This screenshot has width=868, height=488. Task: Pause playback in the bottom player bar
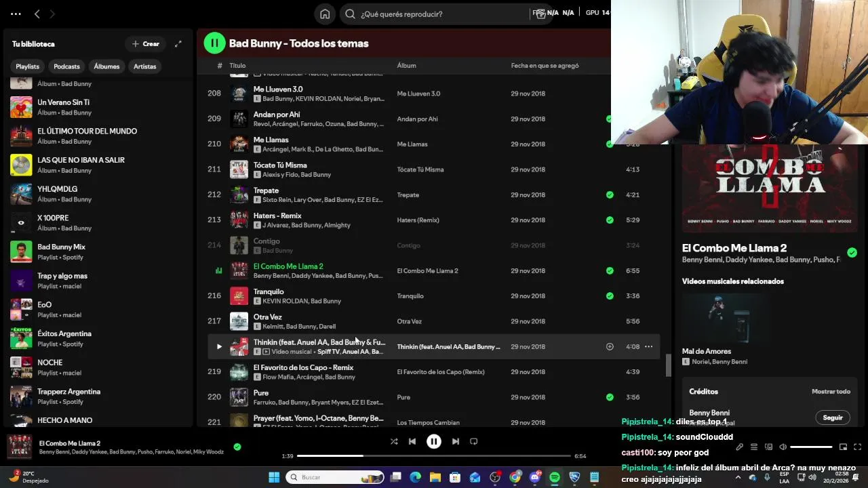pos(434,441)
